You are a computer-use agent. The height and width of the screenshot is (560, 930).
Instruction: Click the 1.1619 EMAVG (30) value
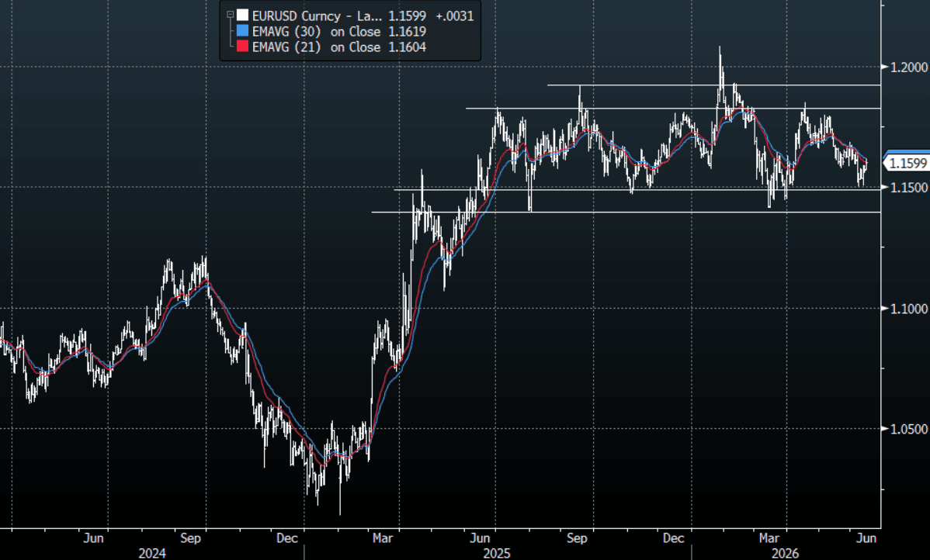click(x=407, y=31)
